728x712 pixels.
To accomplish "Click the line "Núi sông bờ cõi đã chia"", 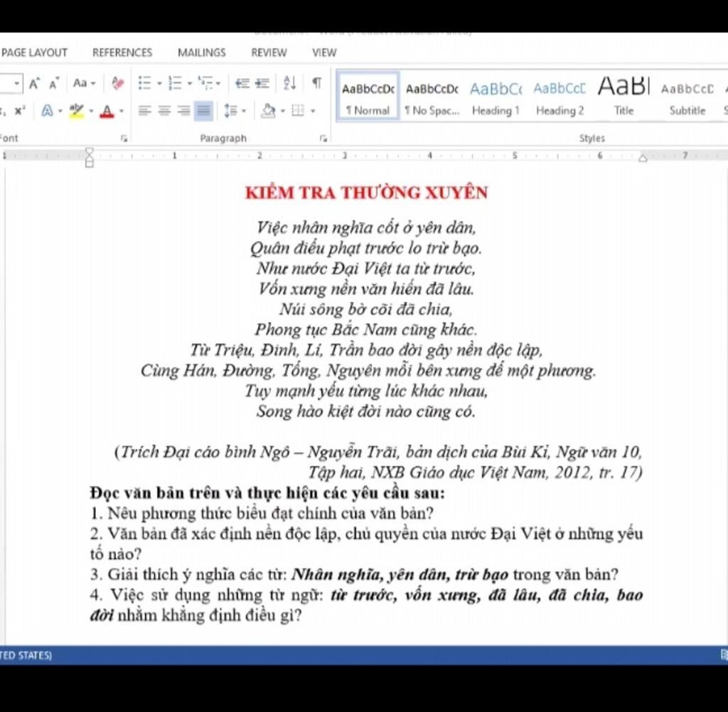I will [x=366, y=309].
